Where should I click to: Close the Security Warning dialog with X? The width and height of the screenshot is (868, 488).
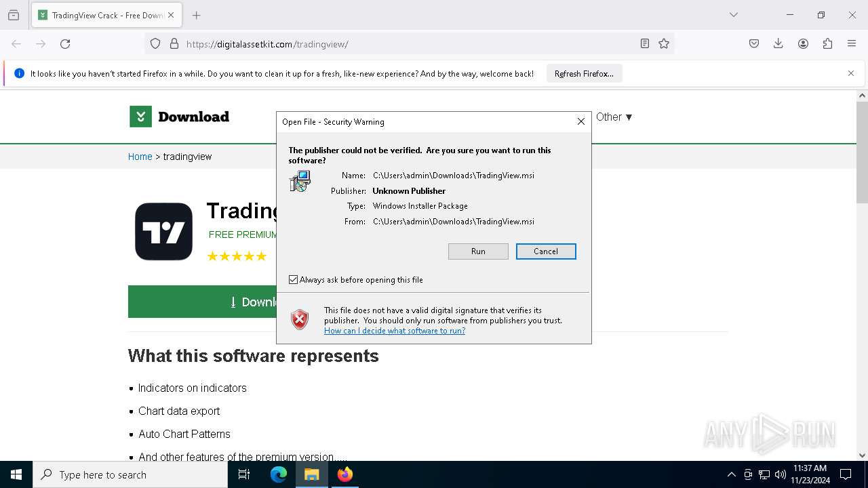point(581,121)
